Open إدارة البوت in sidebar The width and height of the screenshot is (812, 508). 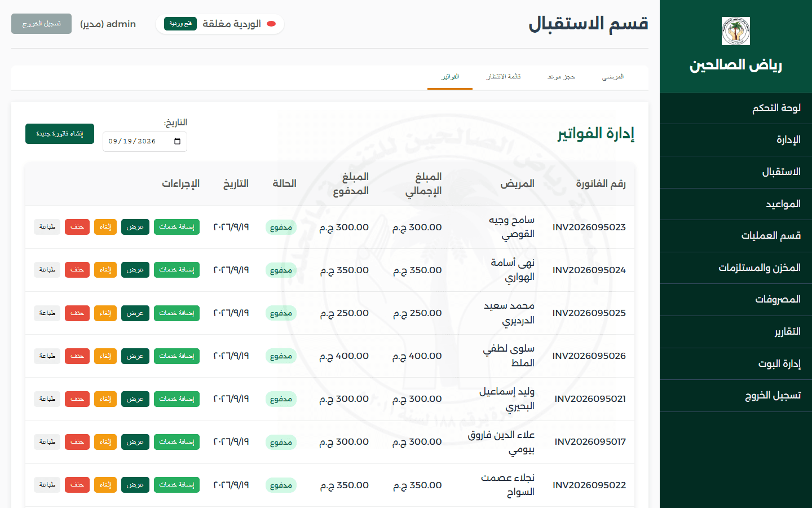pos(736,364)
